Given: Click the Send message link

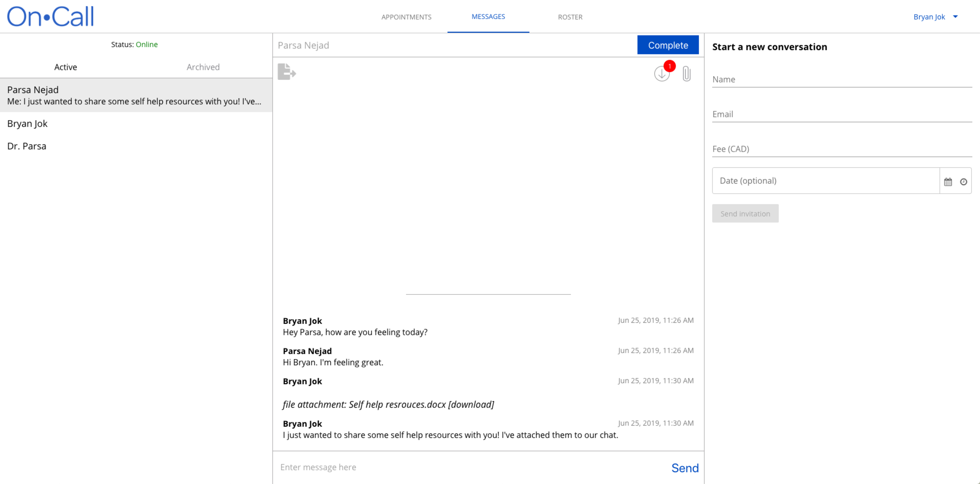Looking at the screenshot, I should click(x=685, y=468).
